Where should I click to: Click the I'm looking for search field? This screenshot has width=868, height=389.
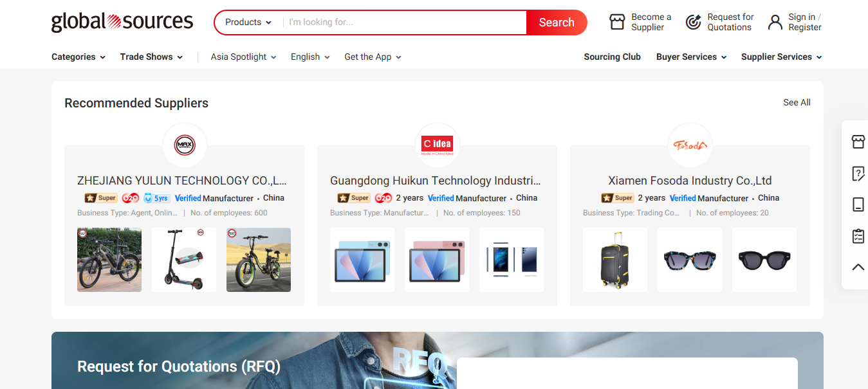click(x=404, y=22)
